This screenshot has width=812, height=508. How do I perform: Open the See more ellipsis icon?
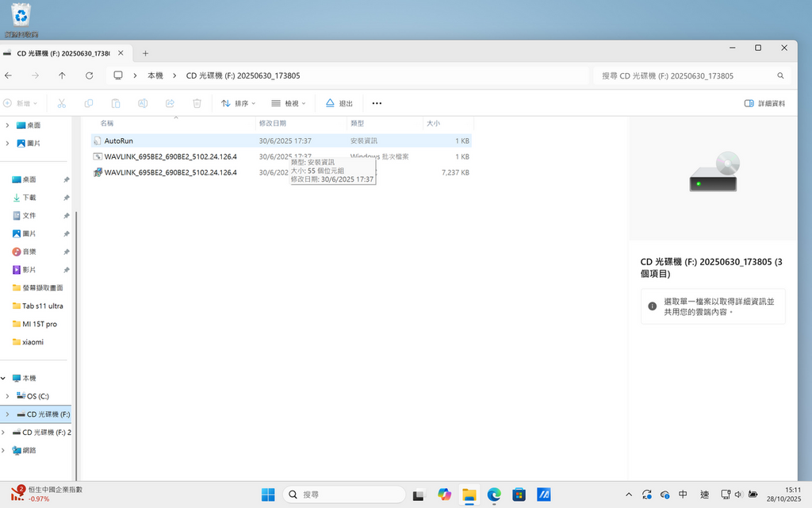tap(377, 103)
